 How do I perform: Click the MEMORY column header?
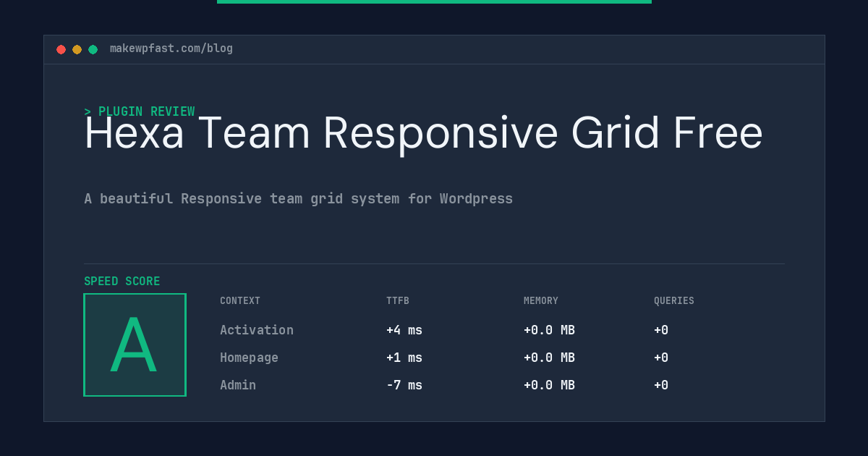coord(541,301)
